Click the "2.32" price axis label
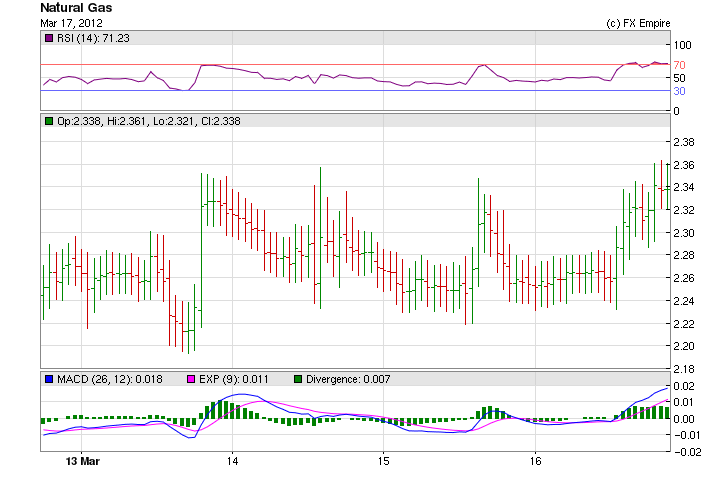 point(684,210)
